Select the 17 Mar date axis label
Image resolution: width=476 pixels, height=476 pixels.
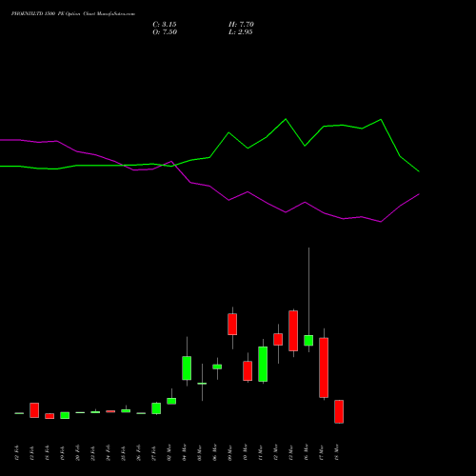coord(322,453)
